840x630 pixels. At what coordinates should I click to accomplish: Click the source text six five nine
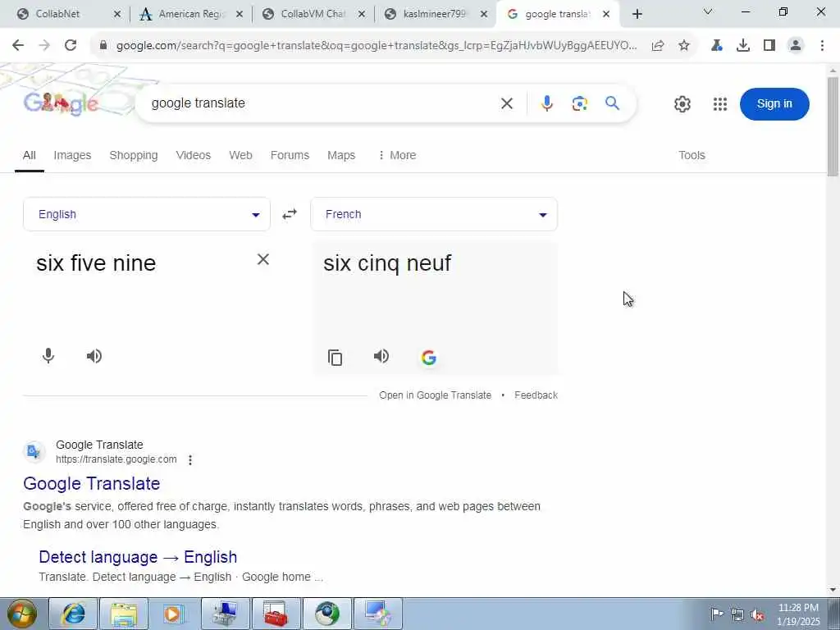tap(96, 263)
